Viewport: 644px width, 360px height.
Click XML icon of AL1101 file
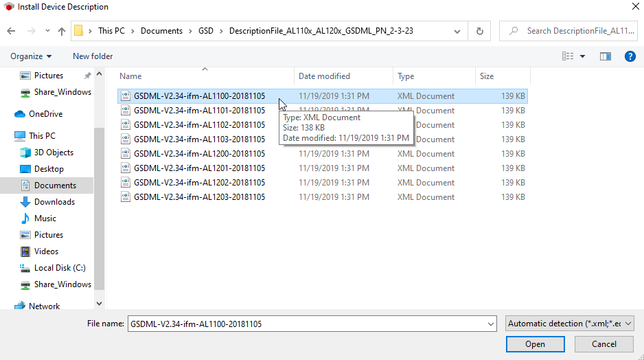point(126,111)
